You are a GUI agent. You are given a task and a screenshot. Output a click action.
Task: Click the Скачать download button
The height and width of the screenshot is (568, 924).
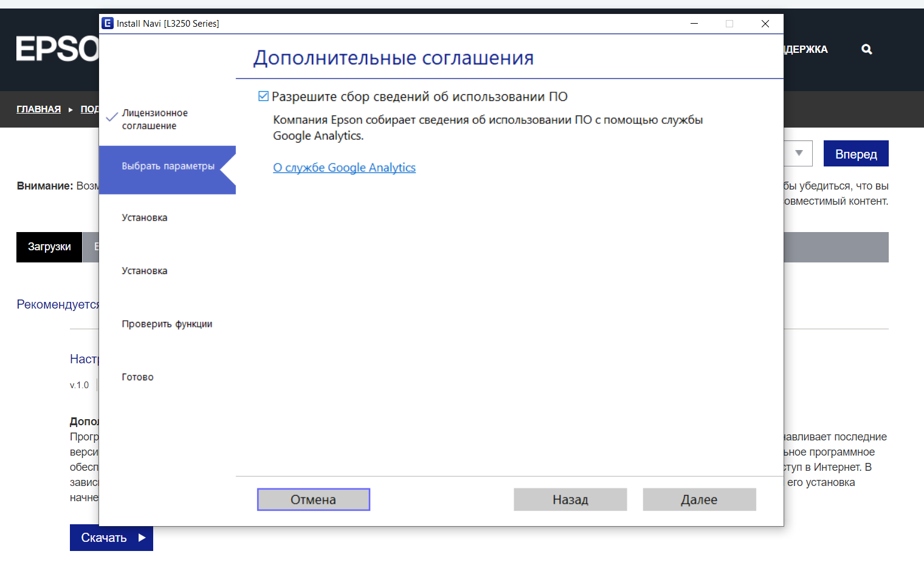click(111, 538)
